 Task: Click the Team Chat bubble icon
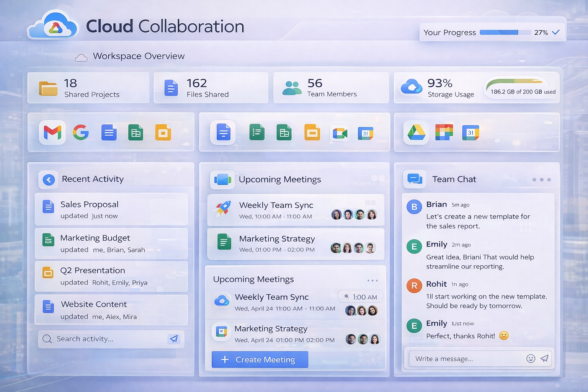coord(415,179)
